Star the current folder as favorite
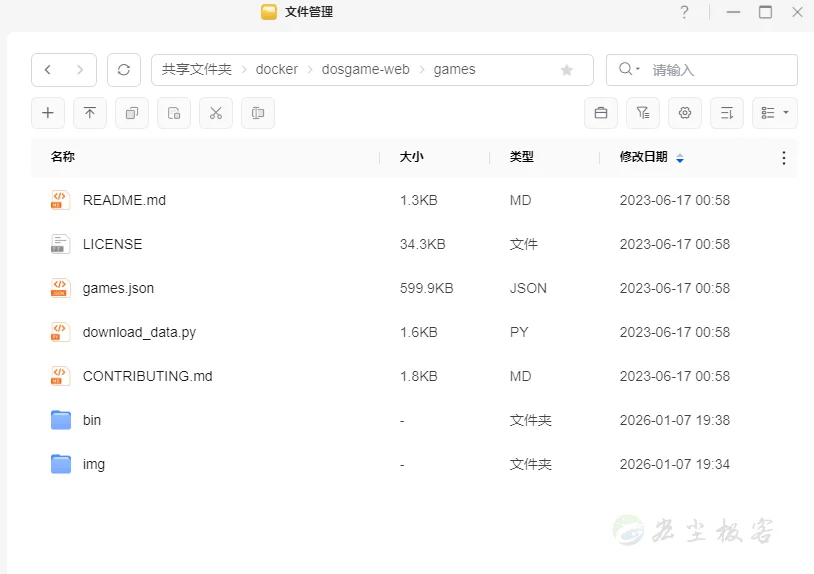Screen dimensions: 814x574 (567, 70)
